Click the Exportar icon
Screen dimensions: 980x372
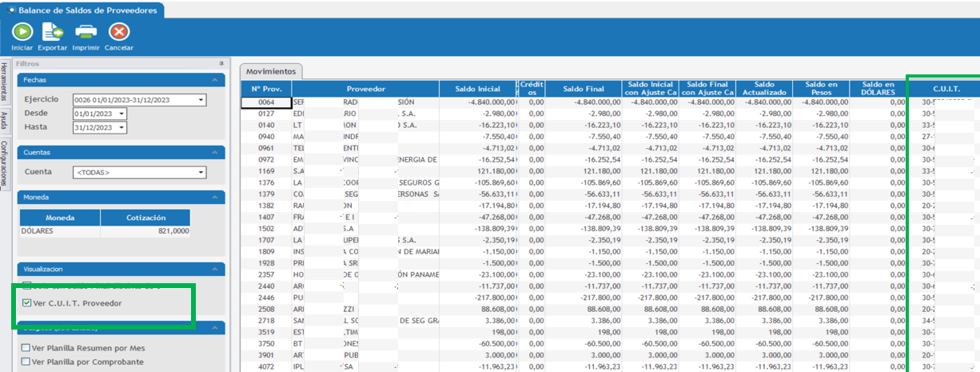point(52,32)
